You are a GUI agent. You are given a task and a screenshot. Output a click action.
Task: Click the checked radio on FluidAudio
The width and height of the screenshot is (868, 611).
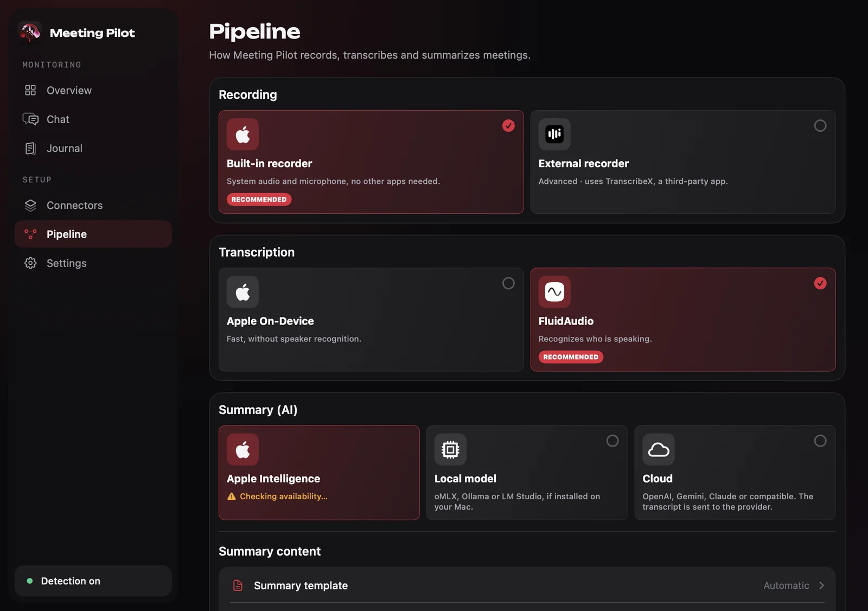click(x=820, y=283)
